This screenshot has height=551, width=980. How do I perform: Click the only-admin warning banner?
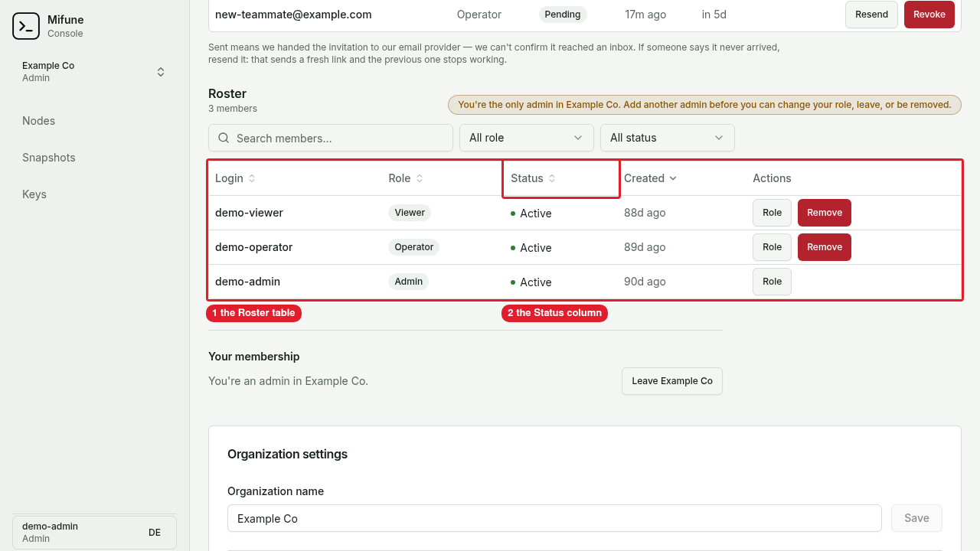pos(704,105)
